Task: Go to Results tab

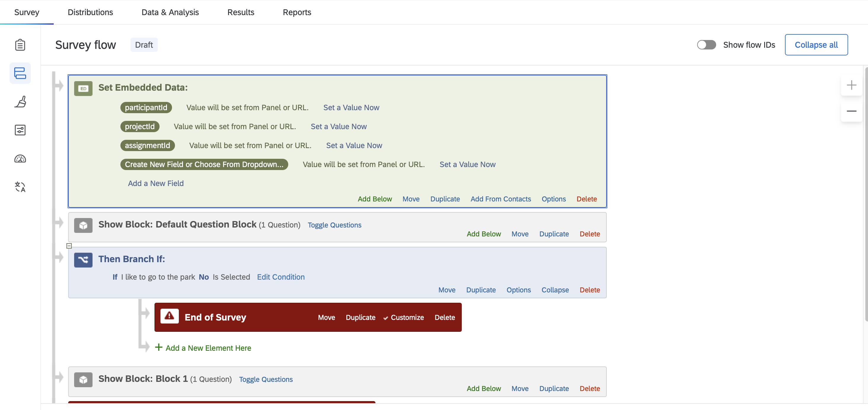Action: [x=241, y=12]
